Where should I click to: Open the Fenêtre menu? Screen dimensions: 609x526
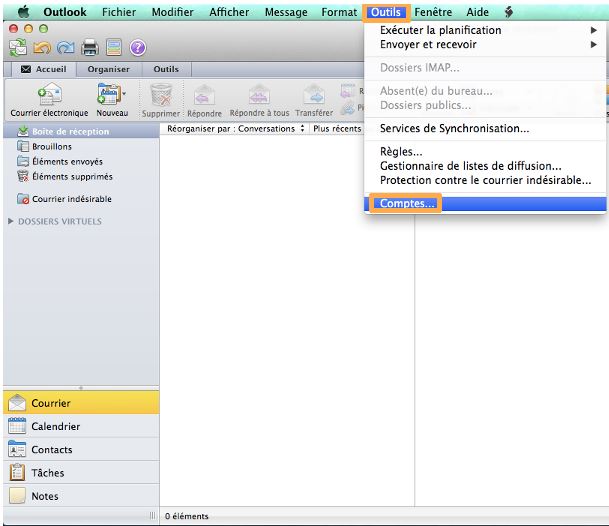(433, 12)
